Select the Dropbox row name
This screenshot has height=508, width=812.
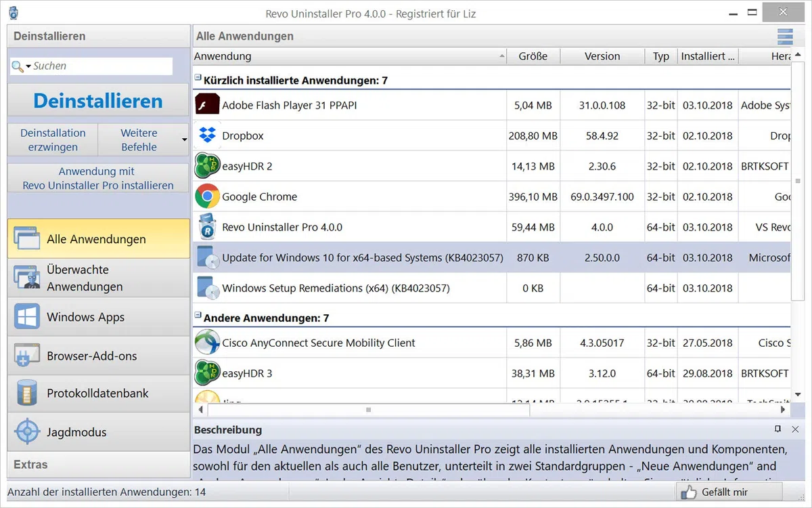point(243,135)
